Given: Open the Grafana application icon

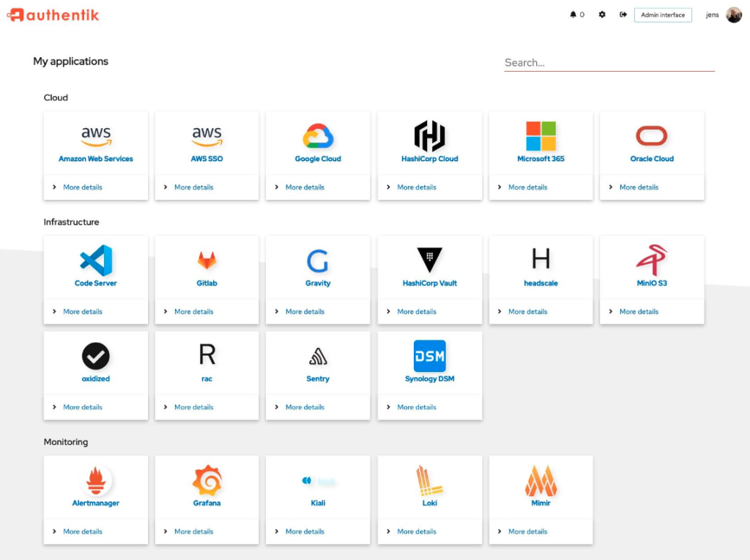Looking at the screenshot, I should pyautogui.click(x=207, y=480).
